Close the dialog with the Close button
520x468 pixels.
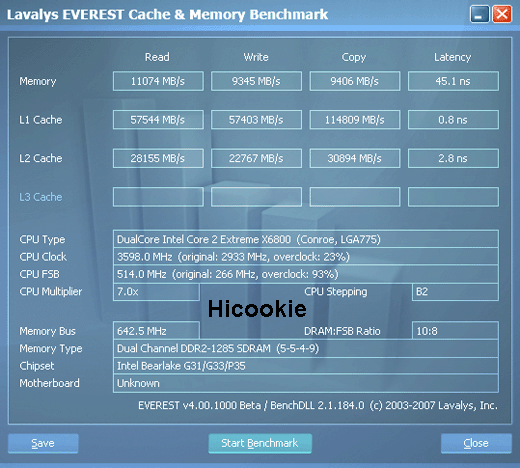click(x=476, y=443)
